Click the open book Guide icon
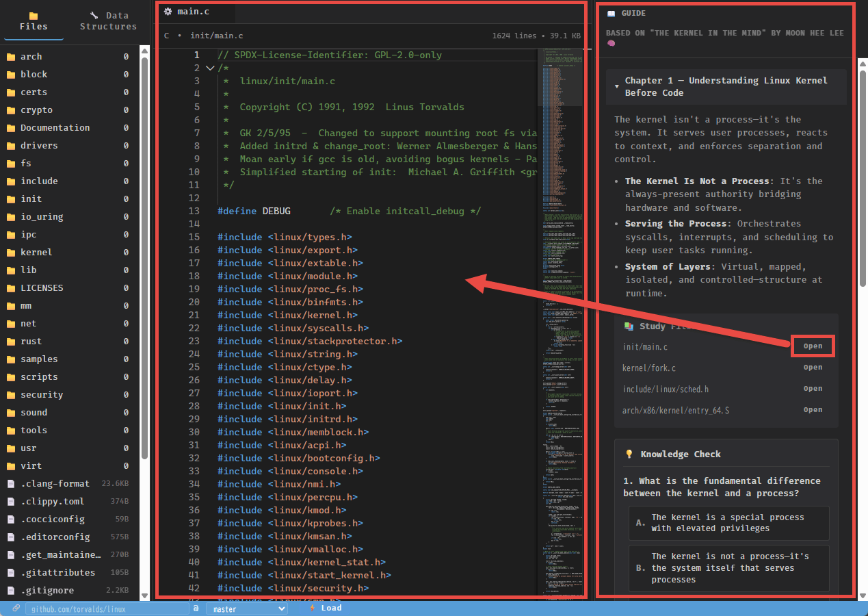Viewport: 868px width, 616px height. (611, 14)
